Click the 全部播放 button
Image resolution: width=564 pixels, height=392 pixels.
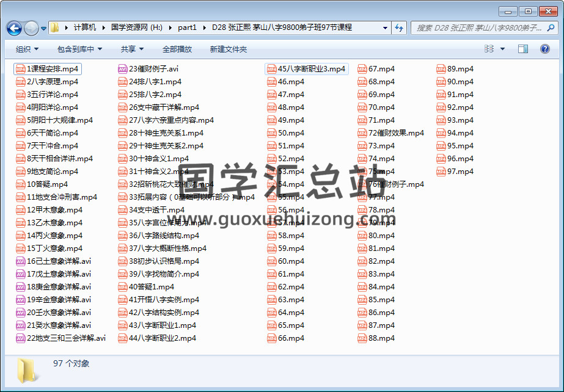click(x=177, y=49)
